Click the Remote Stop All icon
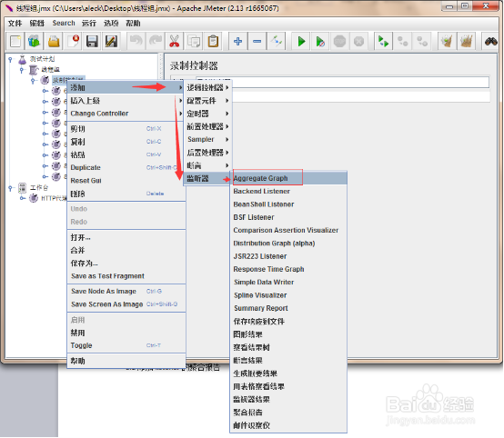 point(403,41)
